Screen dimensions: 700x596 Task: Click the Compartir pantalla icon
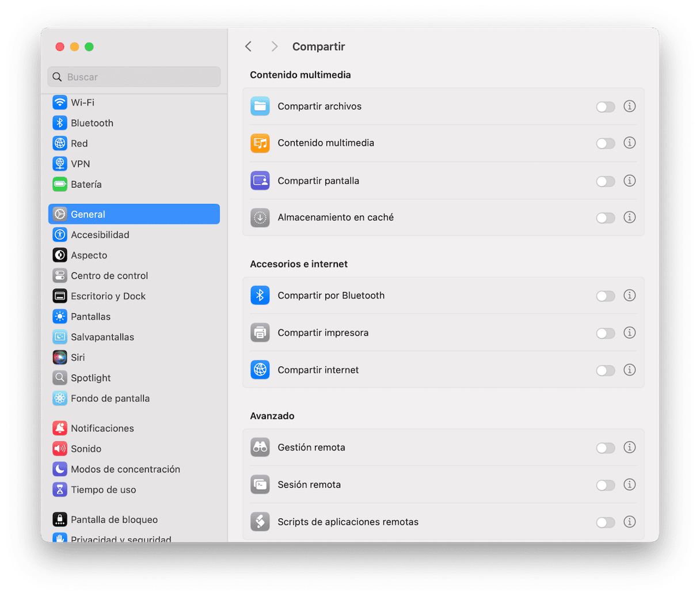pyautogui.click(x=260, y=181)
